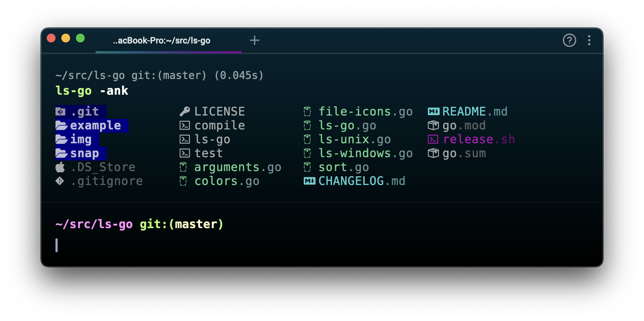Screen dimensions: 644x321
Task: Click the README.md file name
Action: pos(475,112)
